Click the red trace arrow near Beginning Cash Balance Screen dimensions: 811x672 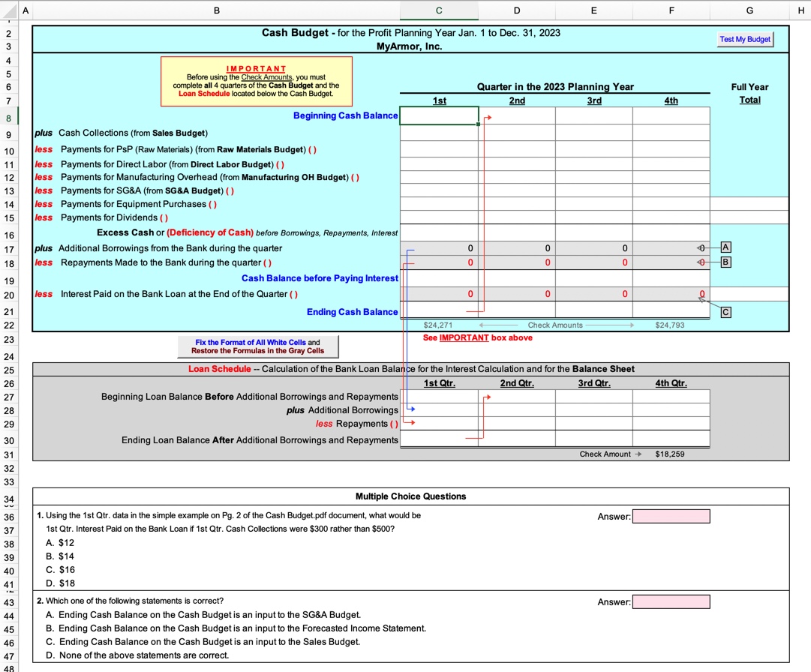(x=488, y=117)
